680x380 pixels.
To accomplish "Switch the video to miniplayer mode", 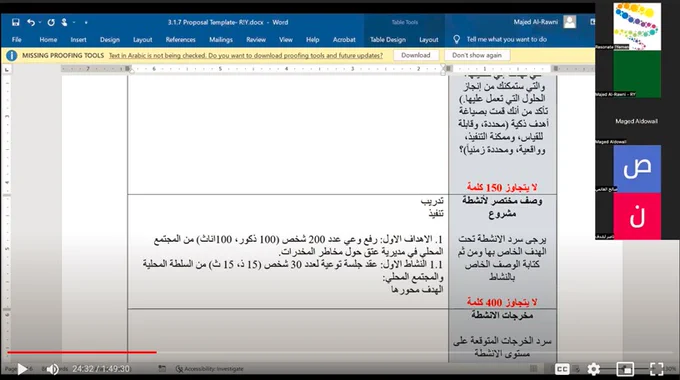I will 625,369.
